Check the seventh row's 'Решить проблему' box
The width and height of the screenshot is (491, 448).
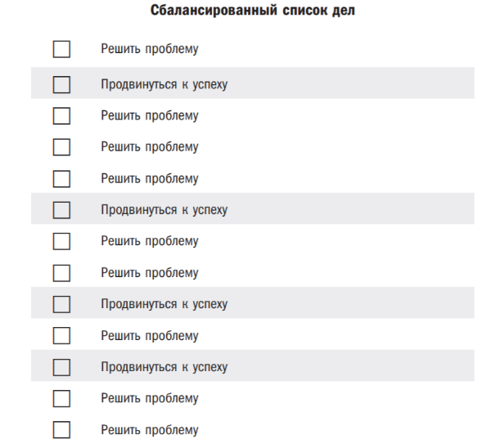[61, 241]
